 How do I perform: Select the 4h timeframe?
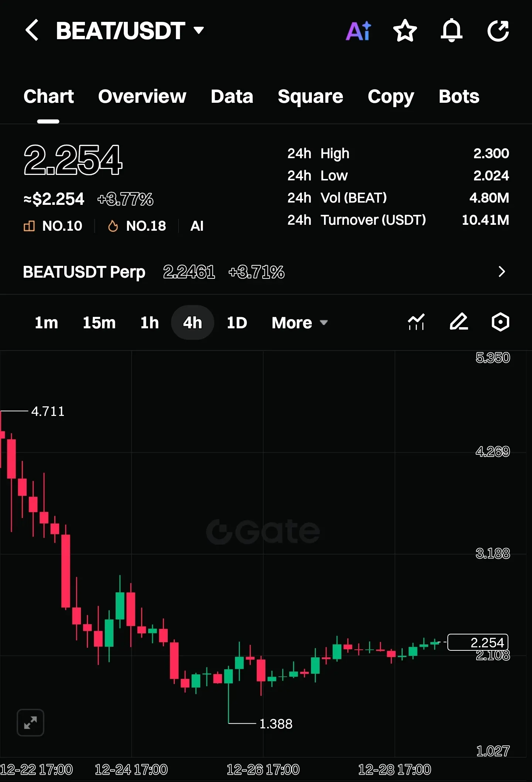tap(192, 323)
